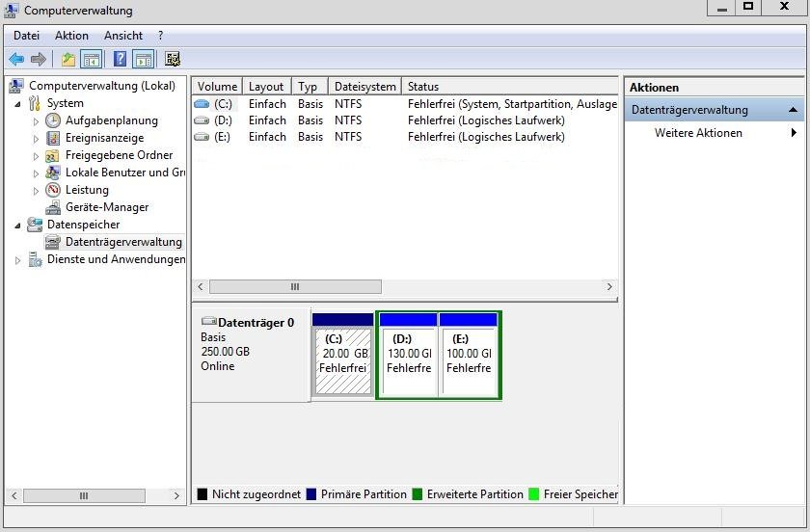Image resolution: width=810 pixels, height=532 pixels.
Task: Click the volume list horizontal scrollbar thumb
Action: click(x=295, y=286)
